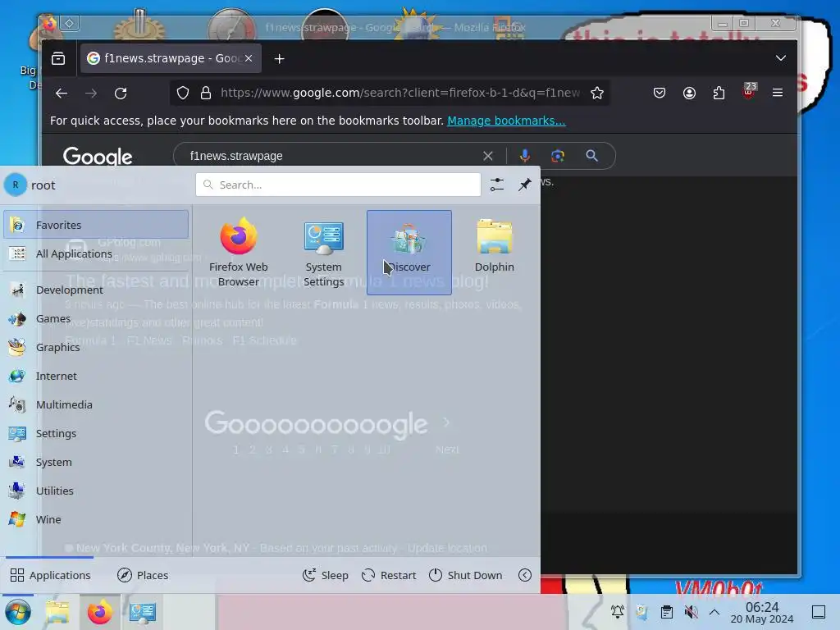Open launcher configure options icon
Viewport: 840px width, 630px height.
point(496,185)
